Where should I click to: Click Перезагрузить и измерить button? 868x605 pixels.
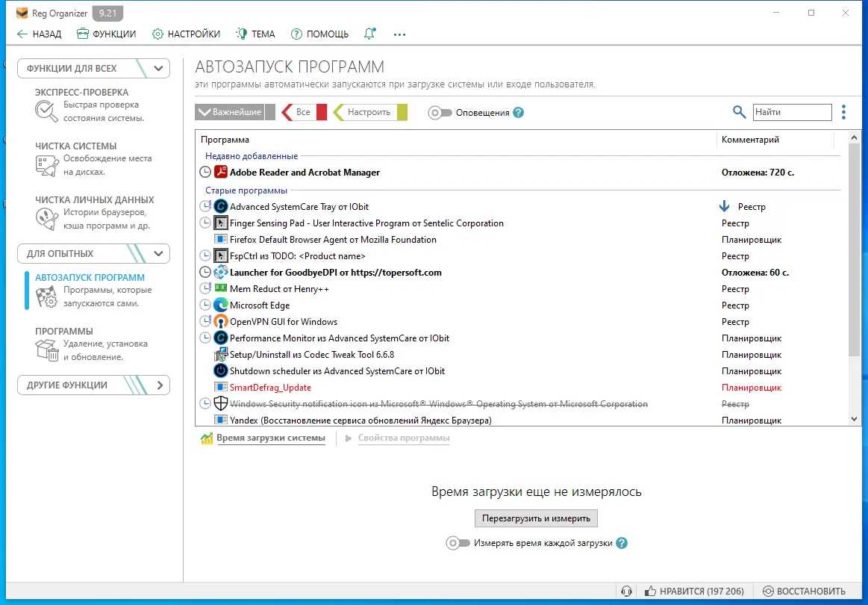536,518
